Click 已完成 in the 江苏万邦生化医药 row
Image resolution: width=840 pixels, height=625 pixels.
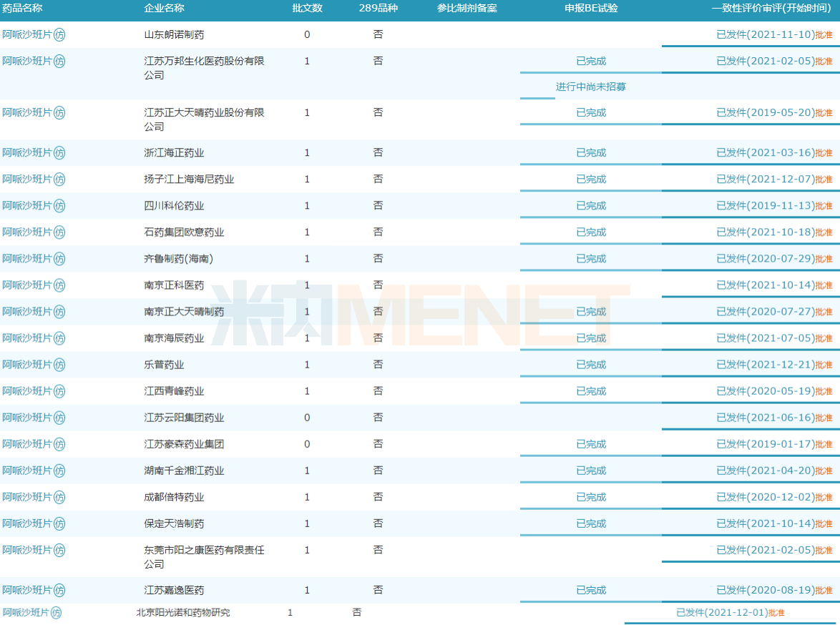point(591,61)
